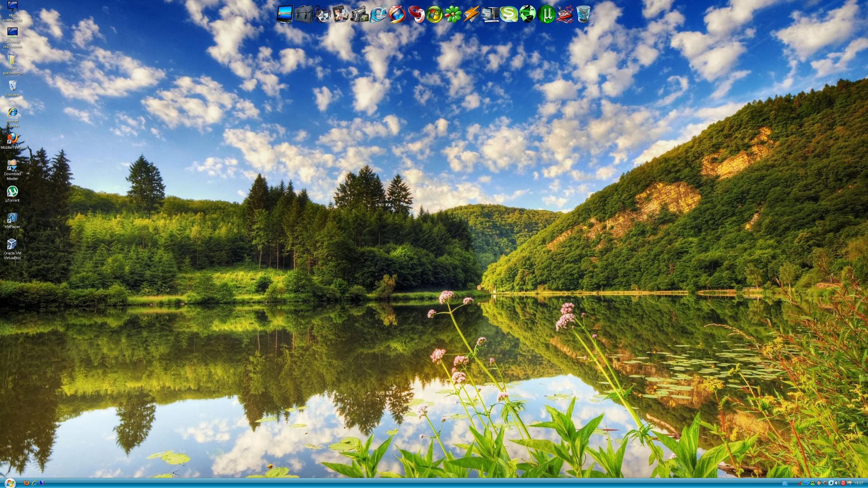Open the Winamp lightning bolt dock icon

coord(471,14)
